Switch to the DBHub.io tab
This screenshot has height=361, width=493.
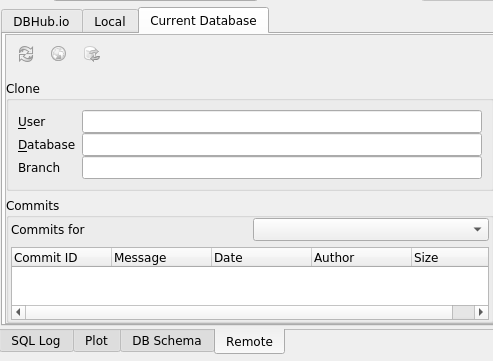point(42,21)
